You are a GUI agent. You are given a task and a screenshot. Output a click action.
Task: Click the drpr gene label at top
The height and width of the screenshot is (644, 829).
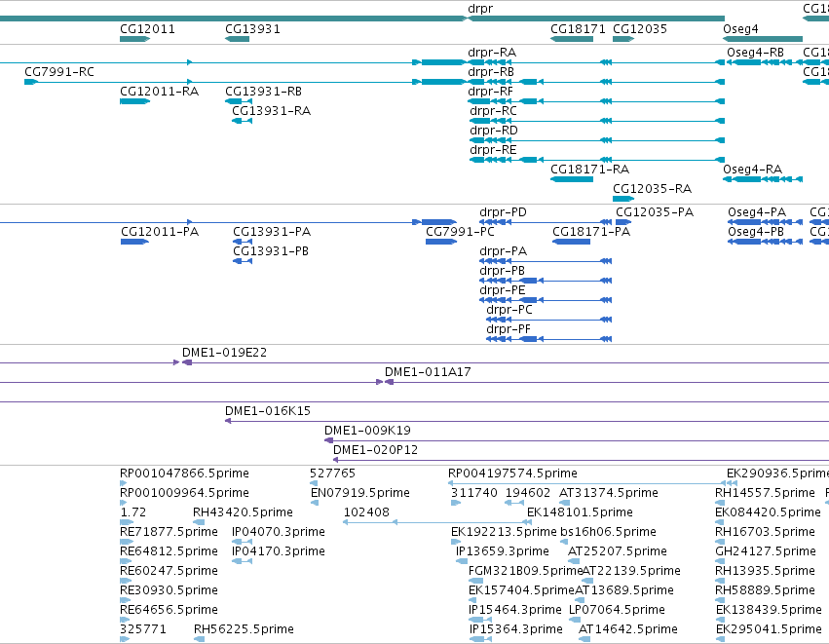tap(480, 9)
